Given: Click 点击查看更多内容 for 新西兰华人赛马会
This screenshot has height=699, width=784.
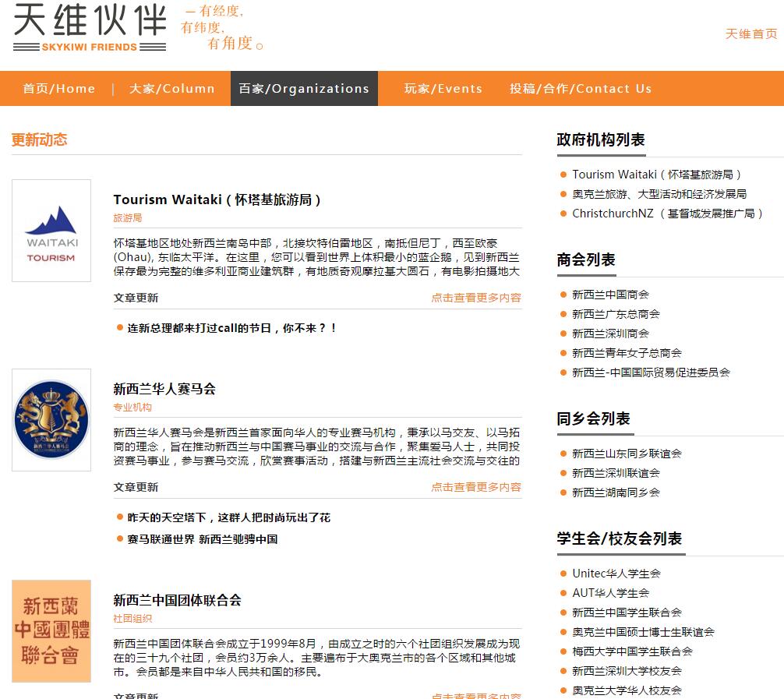Looking at the screenshot, I should (x=476, y=487).
